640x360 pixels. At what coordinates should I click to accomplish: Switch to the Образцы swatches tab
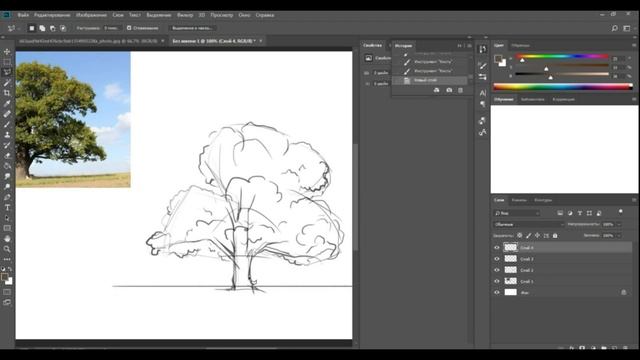tap(520, 45)
